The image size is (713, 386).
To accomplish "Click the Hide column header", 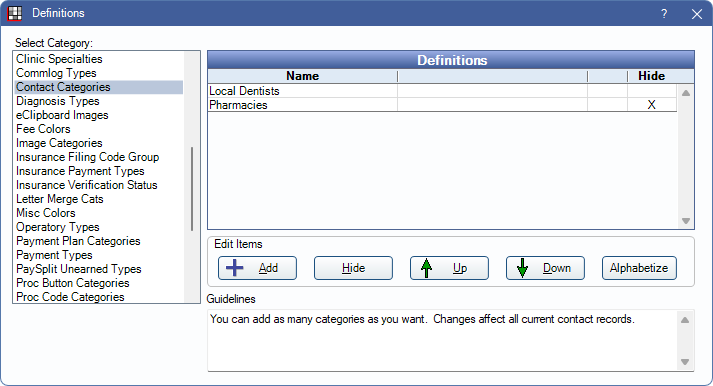I will [x=652, y=76].
